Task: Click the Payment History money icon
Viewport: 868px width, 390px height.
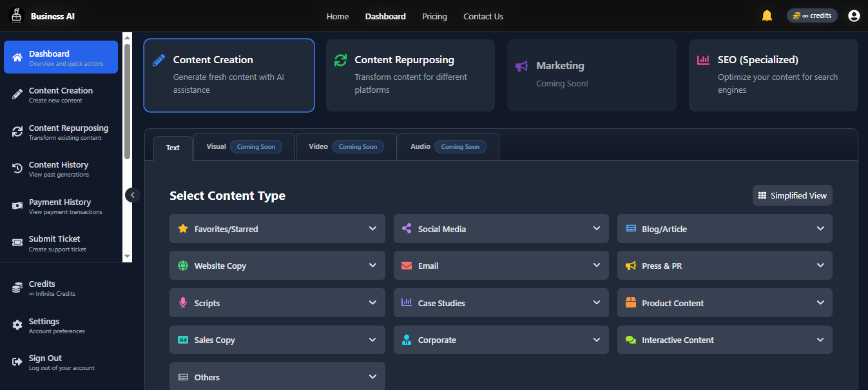Action: tap(17, 206)
